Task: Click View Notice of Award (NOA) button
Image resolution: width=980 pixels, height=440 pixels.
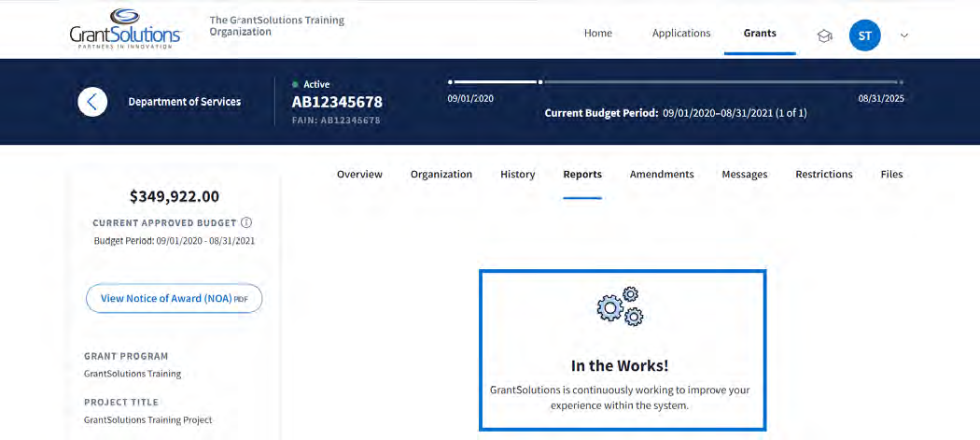Action: coord(174,299)
